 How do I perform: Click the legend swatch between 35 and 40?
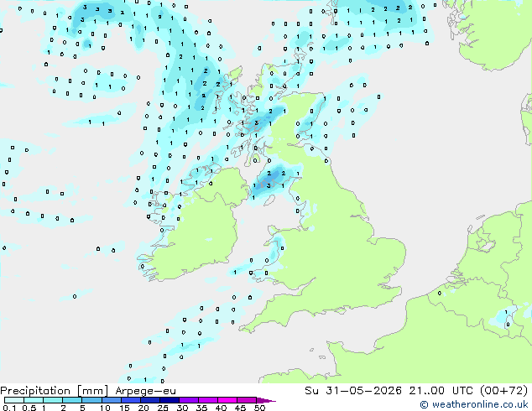point(208,400)
